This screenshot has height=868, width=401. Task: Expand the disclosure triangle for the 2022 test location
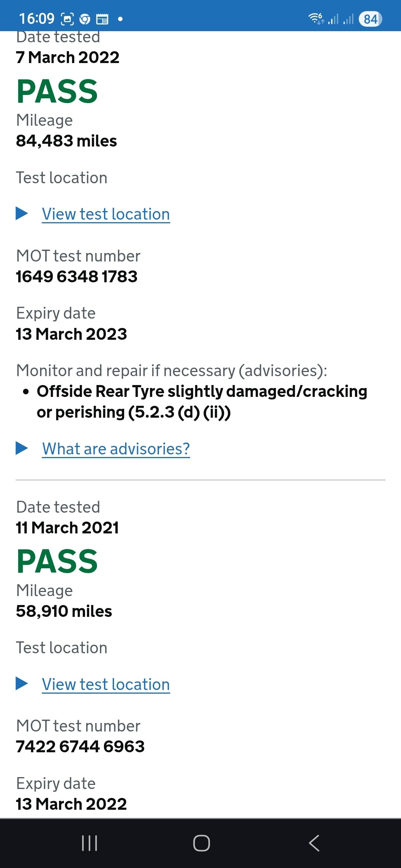22,213
